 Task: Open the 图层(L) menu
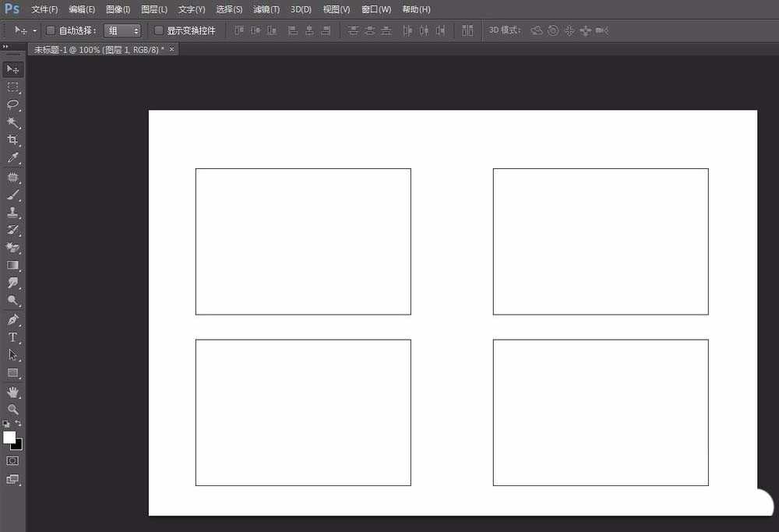coord(154,9)
